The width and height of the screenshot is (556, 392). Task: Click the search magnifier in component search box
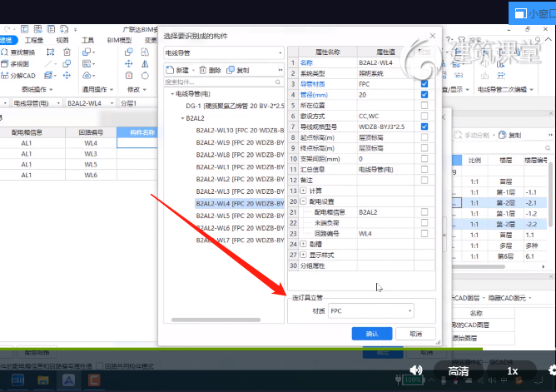pos(278,82)
